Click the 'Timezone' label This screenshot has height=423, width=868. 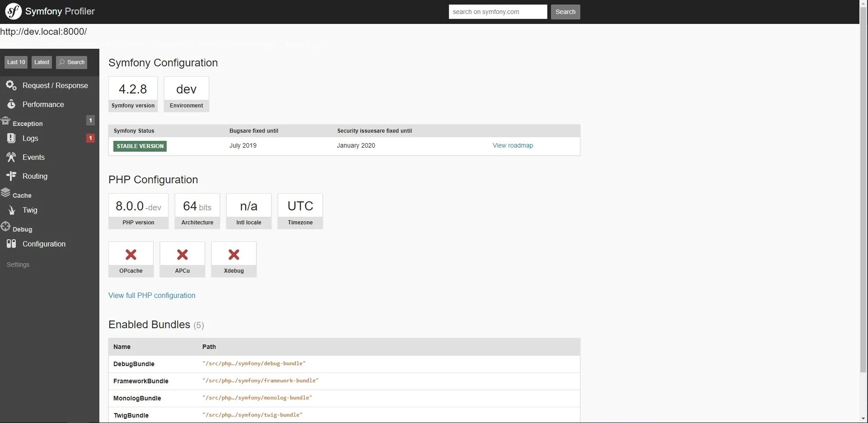pyautogui.click(x=300, y=223)
